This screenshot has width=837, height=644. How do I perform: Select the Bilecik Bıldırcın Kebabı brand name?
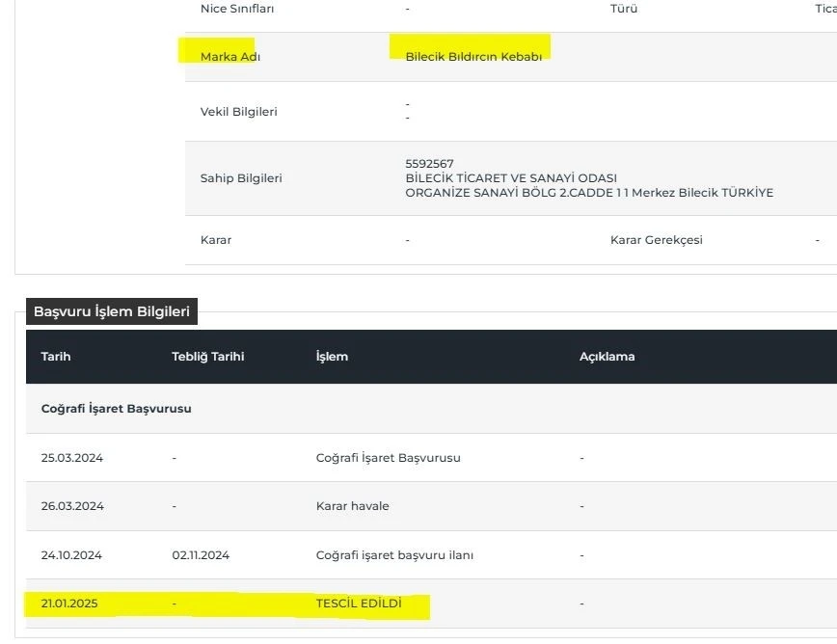[x=473, y=57]
